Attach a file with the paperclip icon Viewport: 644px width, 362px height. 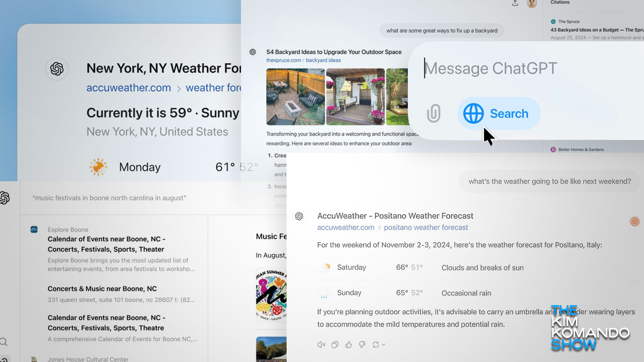coord(434,114)
